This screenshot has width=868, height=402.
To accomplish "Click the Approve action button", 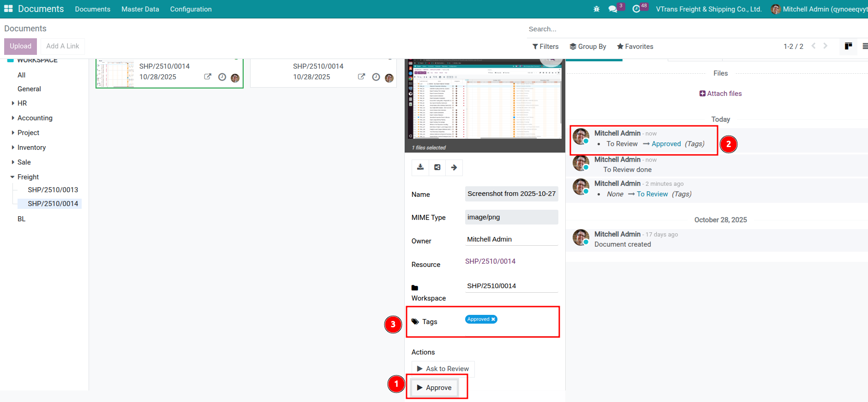I will click(434, 388).
